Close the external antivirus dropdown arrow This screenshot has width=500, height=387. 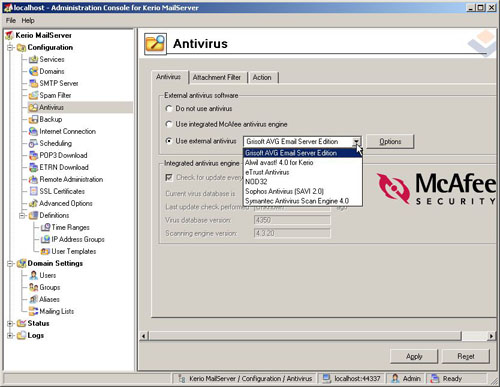click(356, 142)
